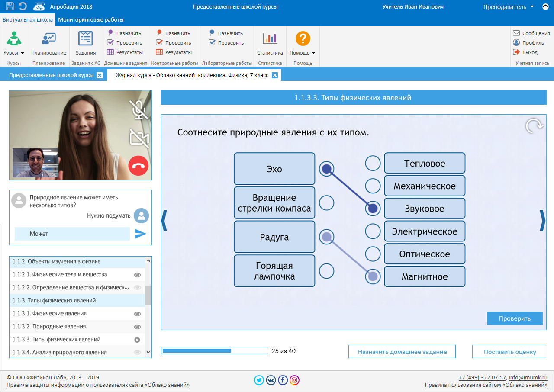Select the radio circle beside Звуковое
This screenshot has height=392, width=554.
click(x=373, y=209)
